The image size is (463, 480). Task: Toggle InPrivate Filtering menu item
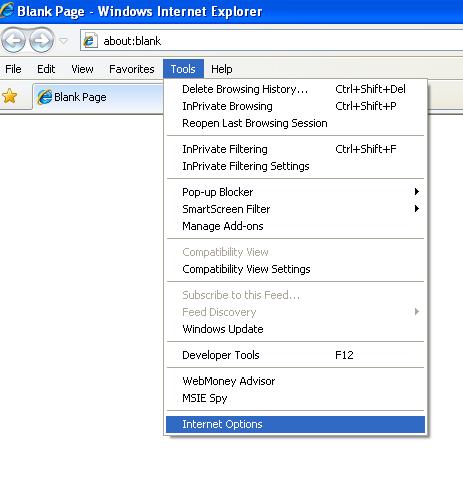pyautogui.click(x=295, y=149)
